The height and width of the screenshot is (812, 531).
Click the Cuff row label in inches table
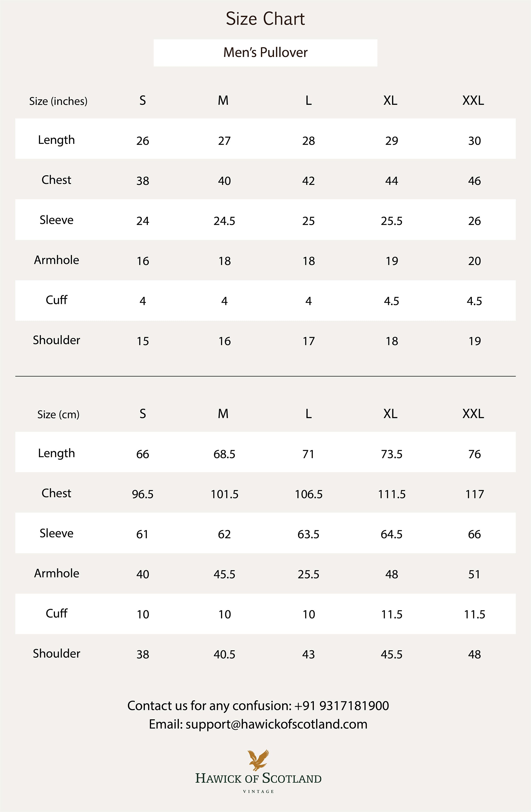[57, 300]
